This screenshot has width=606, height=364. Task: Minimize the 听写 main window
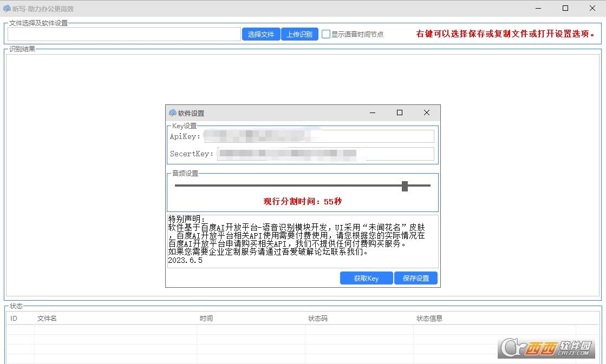pos(538,8)
